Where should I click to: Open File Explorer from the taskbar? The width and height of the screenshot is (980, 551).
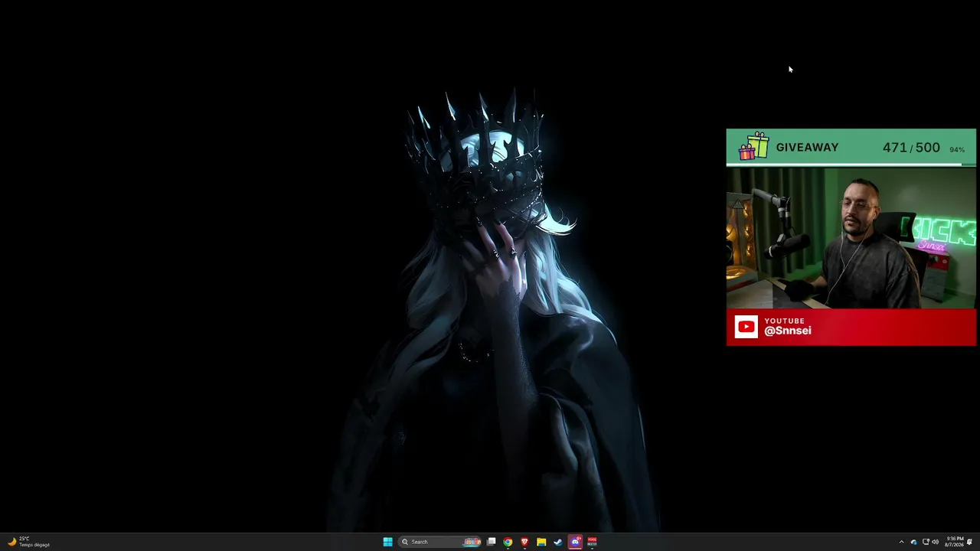point(541,542)
